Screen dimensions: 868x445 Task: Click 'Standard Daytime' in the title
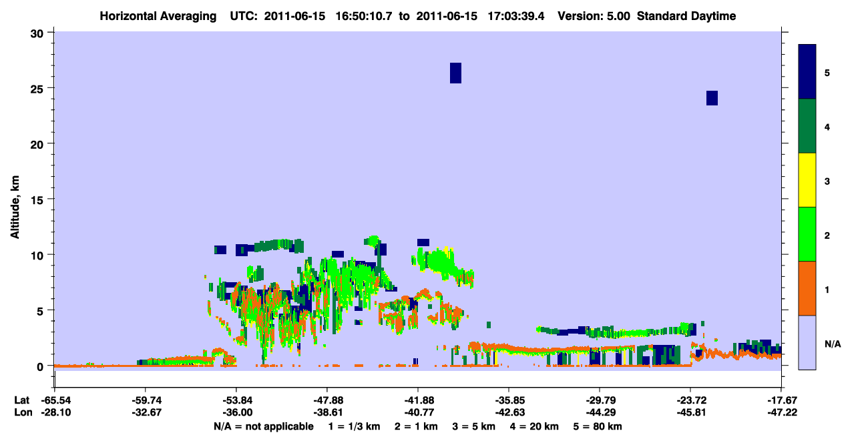(x=686, y=16)
